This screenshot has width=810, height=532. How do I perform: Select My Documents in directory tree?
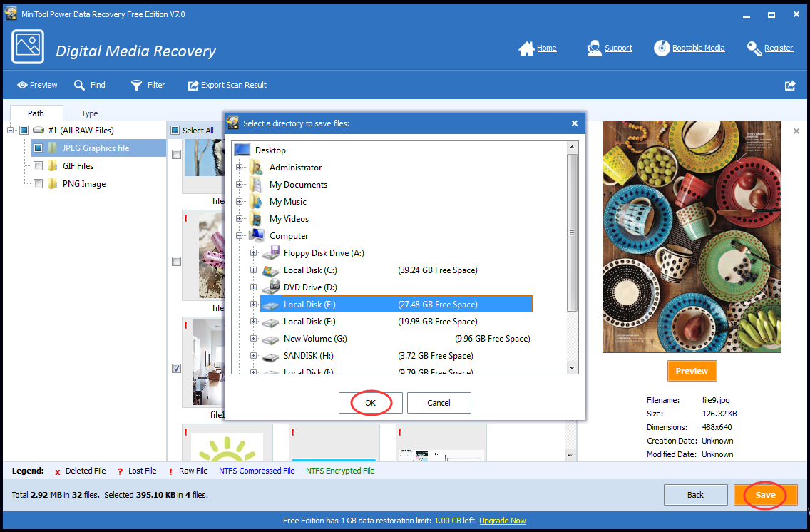[x=298, y=185]
